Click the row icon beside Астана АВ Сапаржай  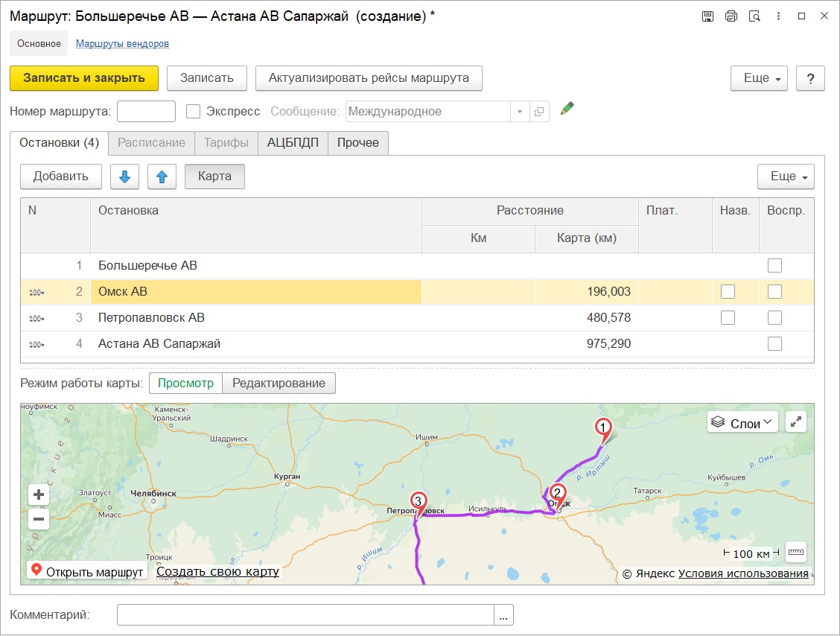(36, 345)
